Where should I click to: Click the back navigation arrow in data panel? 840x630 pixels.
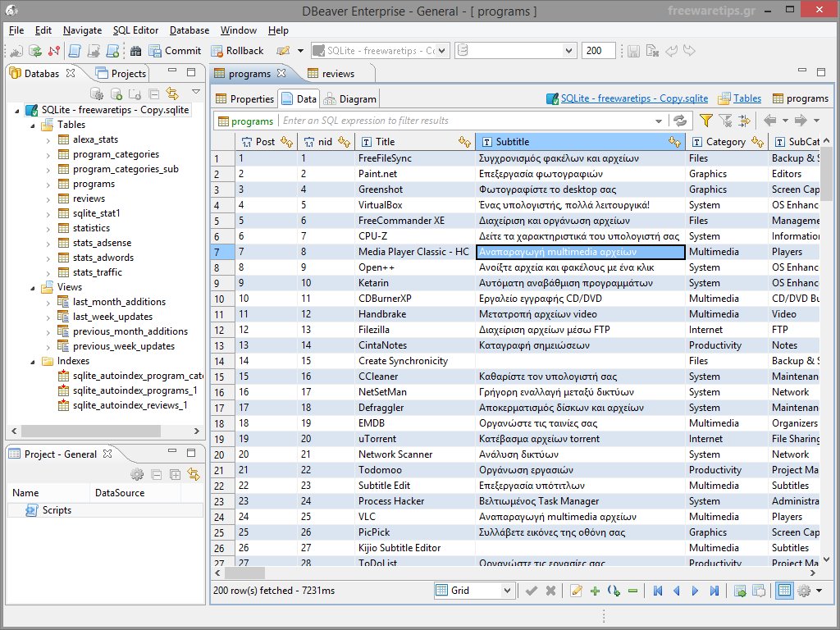tap(769, 121)
